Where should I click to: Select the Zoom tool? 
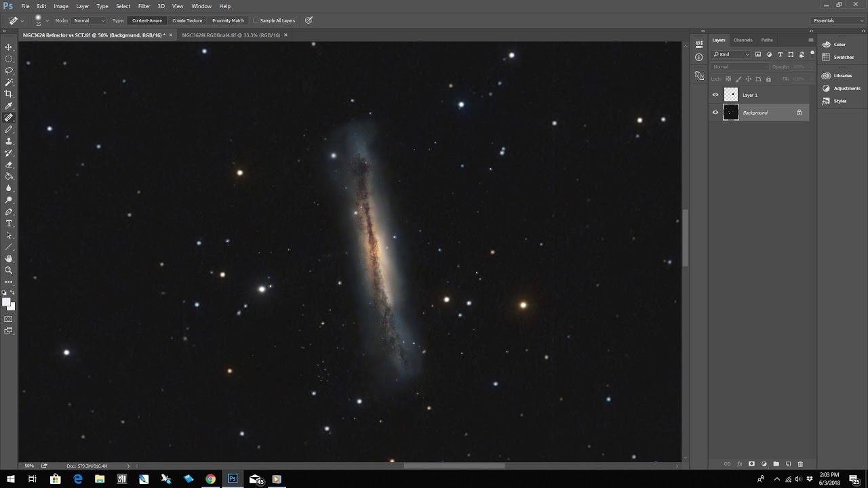9,270
